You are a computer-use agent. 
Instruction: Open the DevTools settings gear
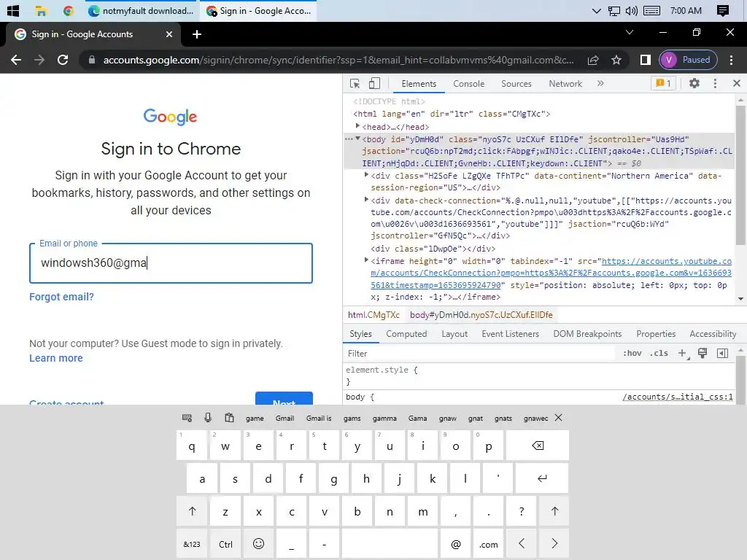pyautogui.click(x=694, y=83)
